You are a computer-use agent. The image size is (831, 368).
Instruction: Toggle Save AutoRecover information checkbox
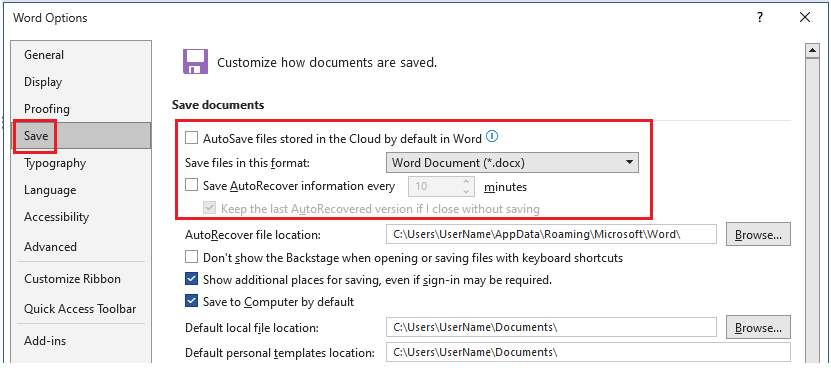(x=191, y=186)
